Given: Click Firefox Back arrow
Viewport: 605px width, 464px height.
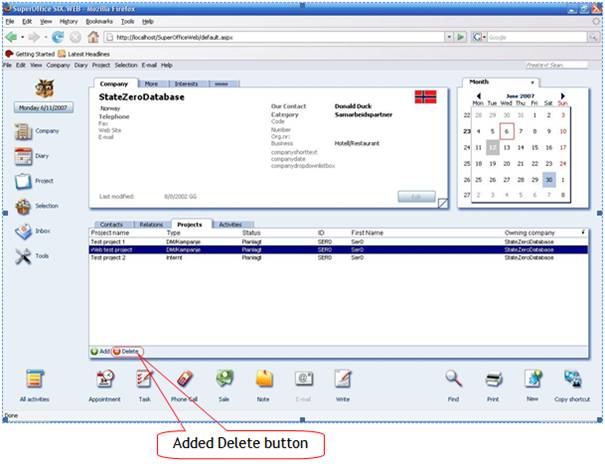Looking at the screenshot, I should (x=11, y=37).
